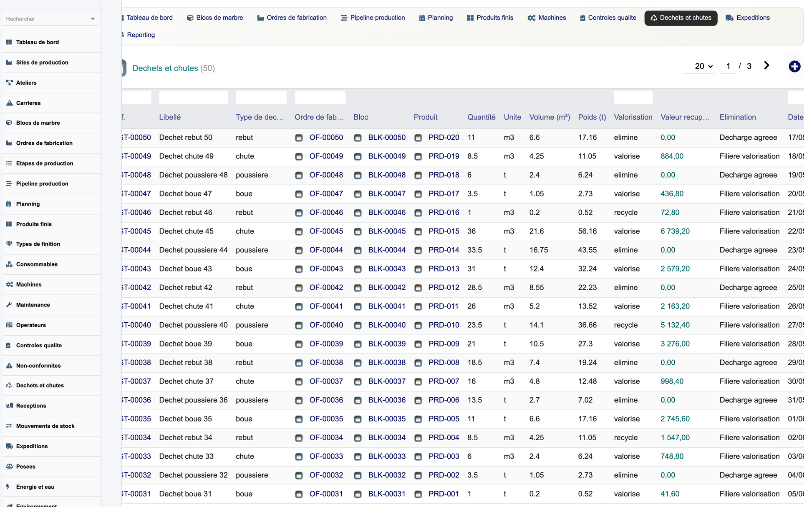Open Produits finis in the sidebar

pos(34,224)
